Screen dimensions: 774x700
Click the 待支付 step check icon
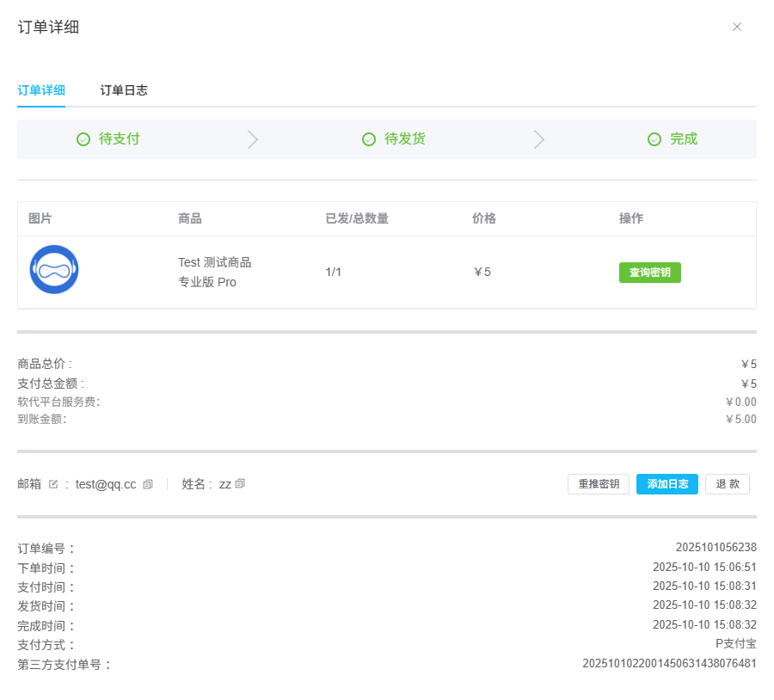click(83, 139)
